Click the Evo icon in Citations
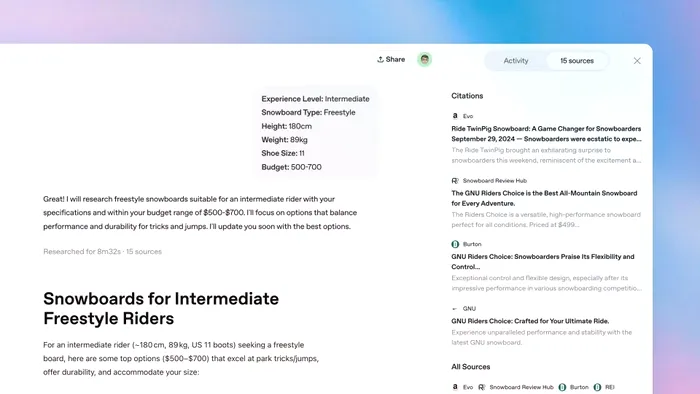This screenshot has height=394, width=700. click(x=455, y=116)
